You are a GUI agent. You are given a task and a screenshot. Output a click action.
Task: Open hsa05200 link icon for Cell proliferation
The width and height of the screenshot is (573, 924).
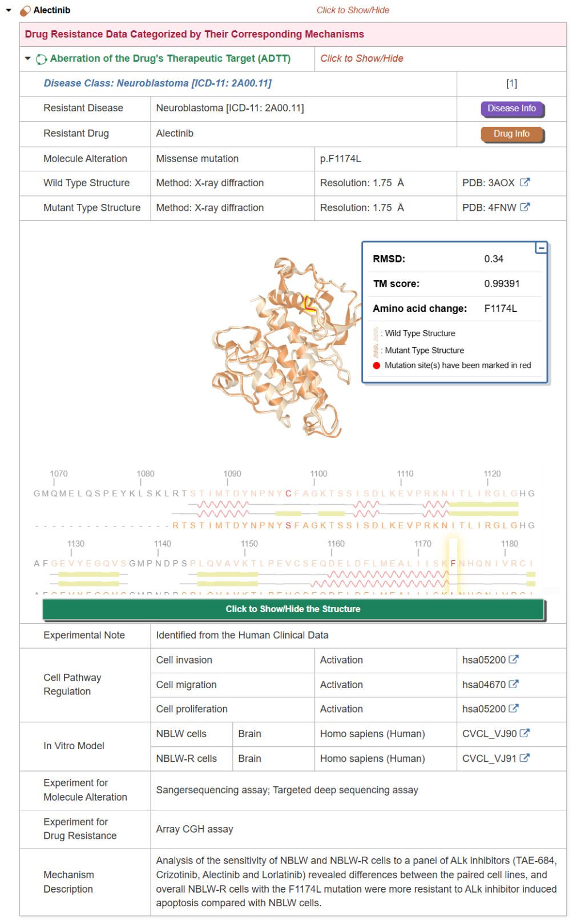tap(514, 708)
